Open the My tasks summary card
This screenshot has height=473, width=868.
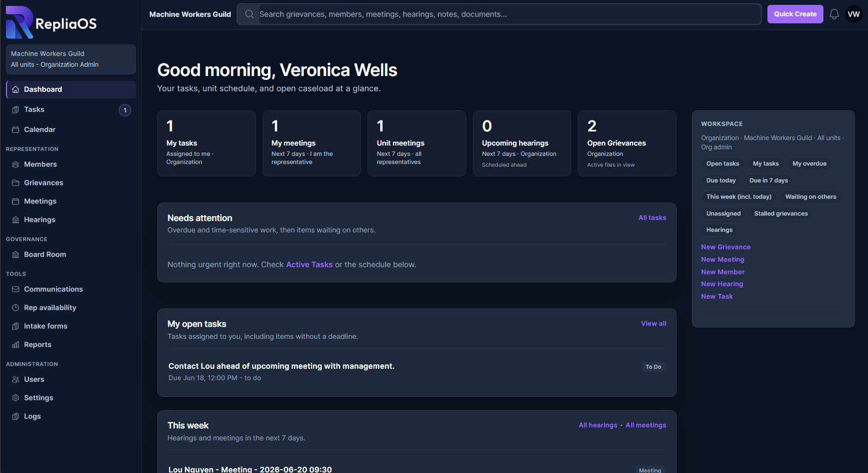point(207,143)
